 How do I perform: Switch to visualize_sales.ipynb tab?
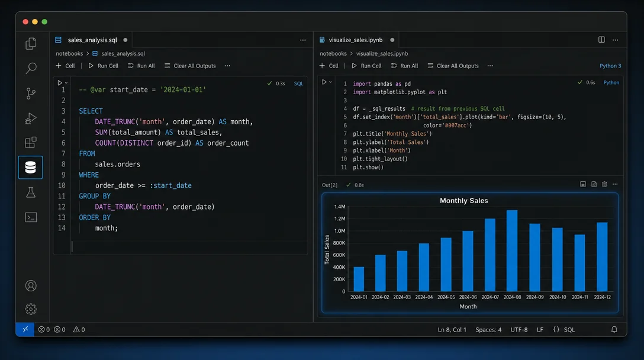coord(356,40)
